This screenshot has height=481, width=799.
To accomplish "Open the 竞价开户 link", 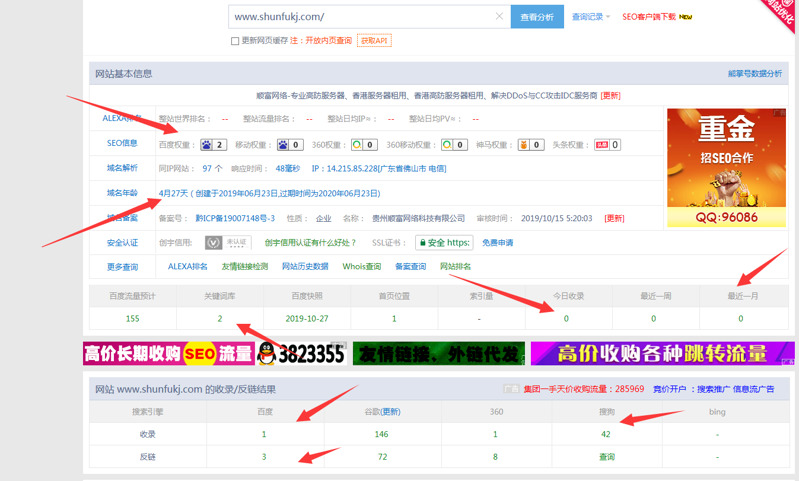I will click(670, 389).
